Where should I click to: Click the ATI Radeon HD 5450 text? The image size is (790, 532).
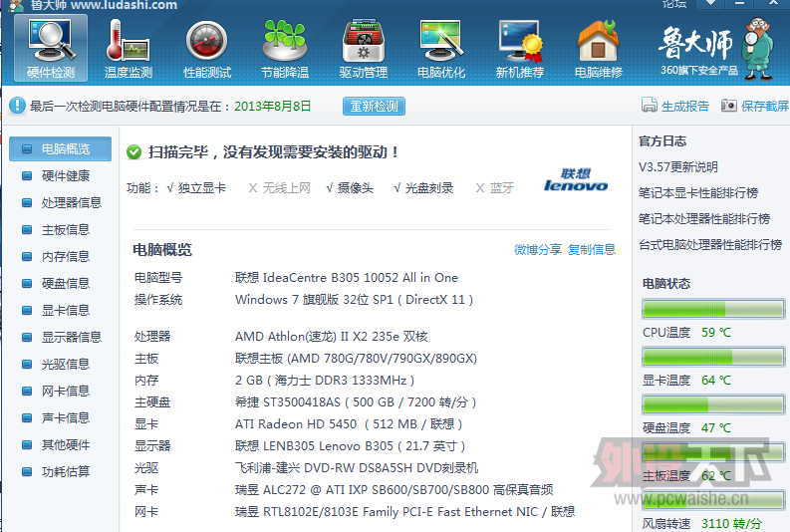[x=348, y=424]
